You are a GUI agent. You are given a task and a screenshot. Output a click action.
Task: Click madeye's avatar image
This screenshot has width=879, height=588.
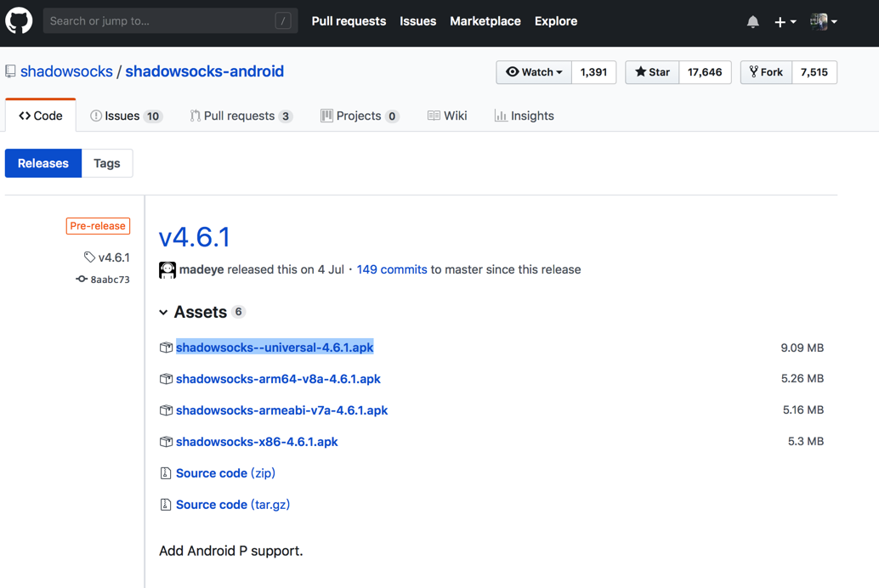[x=167, y=270]
